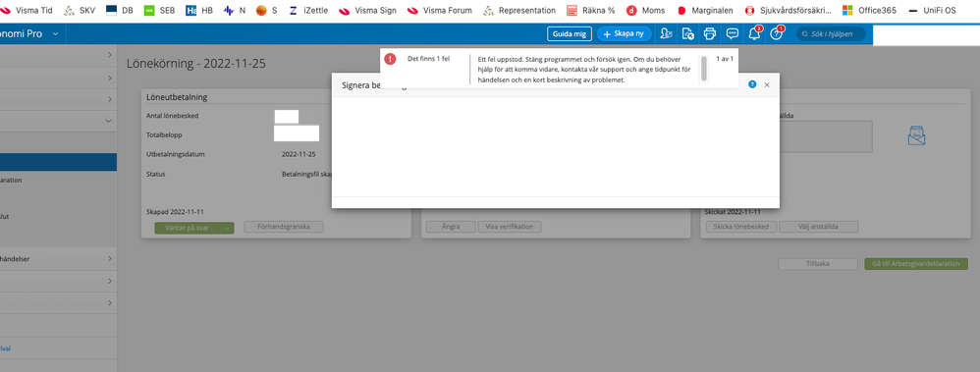
Task: Open the product switcher dropdown beside Pro
Action: click(x=55, y=33)
